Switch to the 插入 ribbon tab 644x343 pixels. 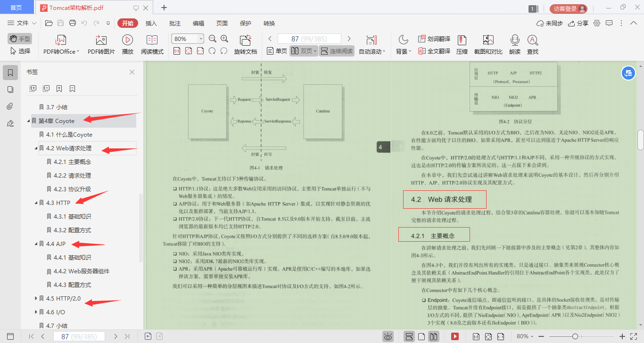pos(150,23)
